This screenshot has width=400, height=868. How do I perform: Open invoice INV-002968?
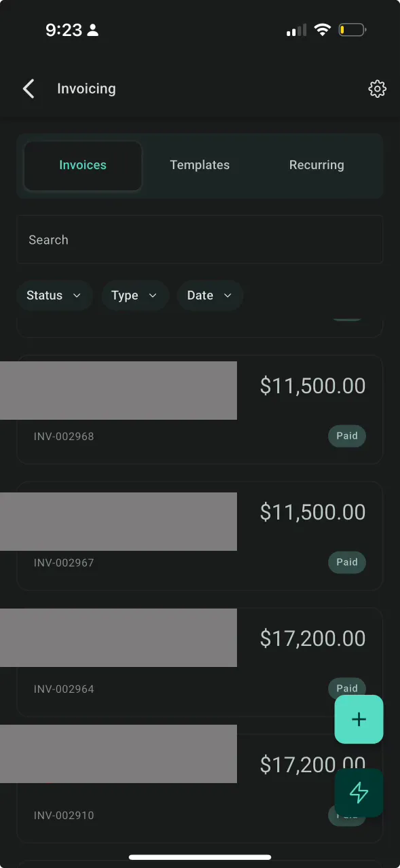(200, 410)
